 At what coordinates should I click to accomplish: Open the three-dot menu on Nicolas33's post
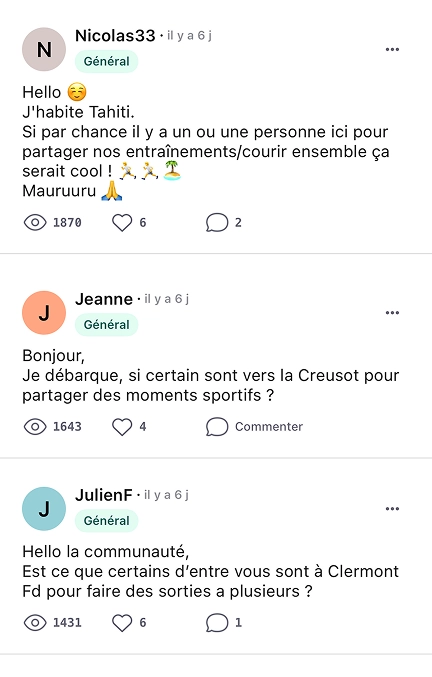point(392,49)
